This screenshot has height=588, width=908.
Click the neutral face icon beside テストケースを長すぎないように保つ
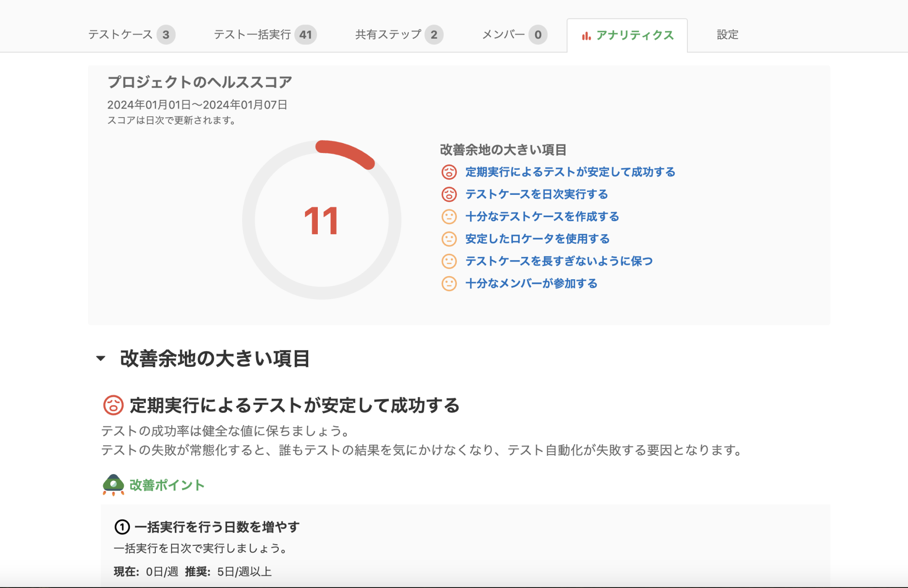(449, 261)
